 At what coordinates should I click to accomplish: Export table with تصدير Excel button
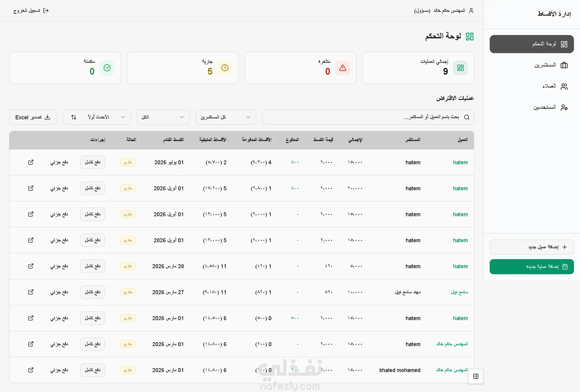33,117
